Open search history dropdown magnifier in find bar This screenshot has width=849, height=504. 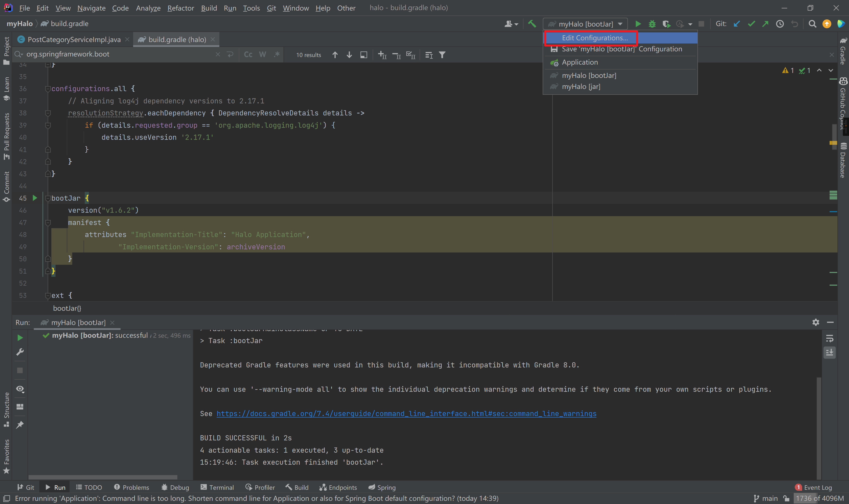coord(19,54)
